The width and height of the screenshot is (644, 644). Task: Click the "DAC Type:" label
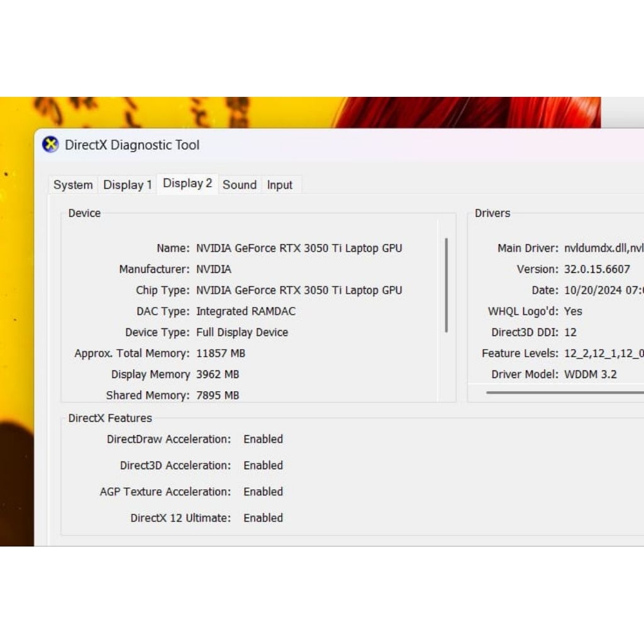tap(163, 311)
